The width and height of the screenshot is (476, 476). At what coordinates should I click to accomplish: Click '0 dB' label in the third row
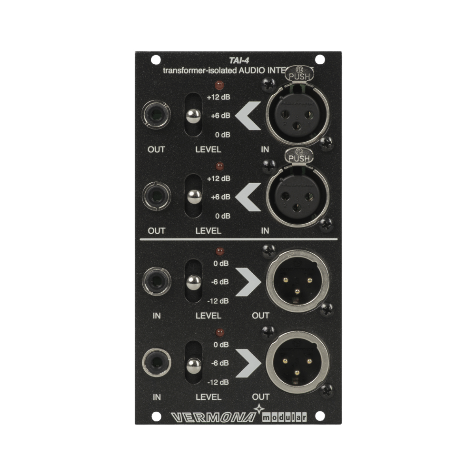coord(221,264)
